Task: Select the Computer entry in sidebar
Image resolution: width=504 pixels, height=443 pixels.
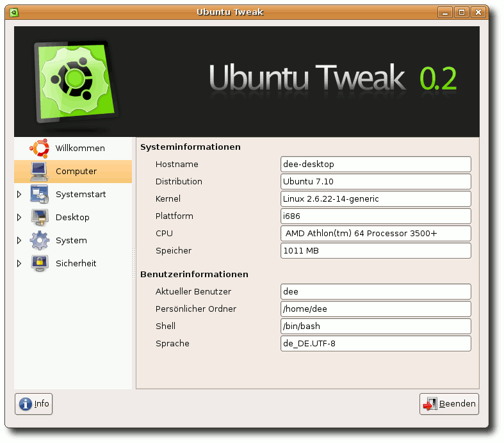Action: pos(73,172)
